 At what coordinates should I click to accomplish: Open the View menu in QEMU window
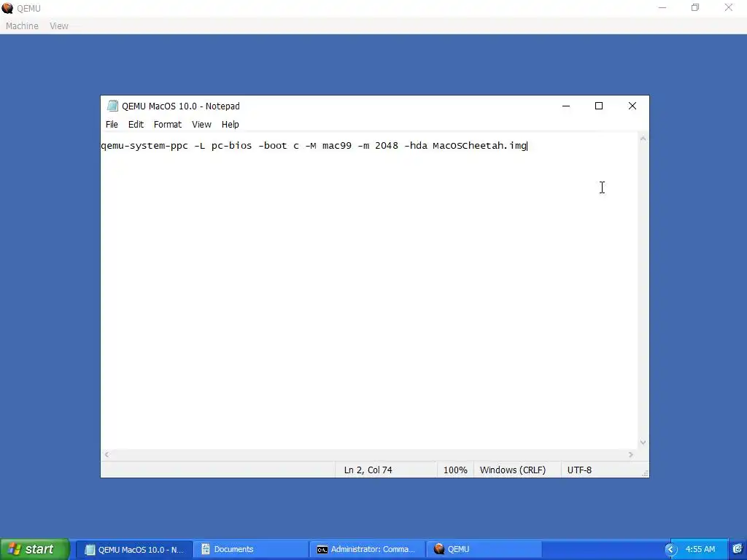click(59, 26)
